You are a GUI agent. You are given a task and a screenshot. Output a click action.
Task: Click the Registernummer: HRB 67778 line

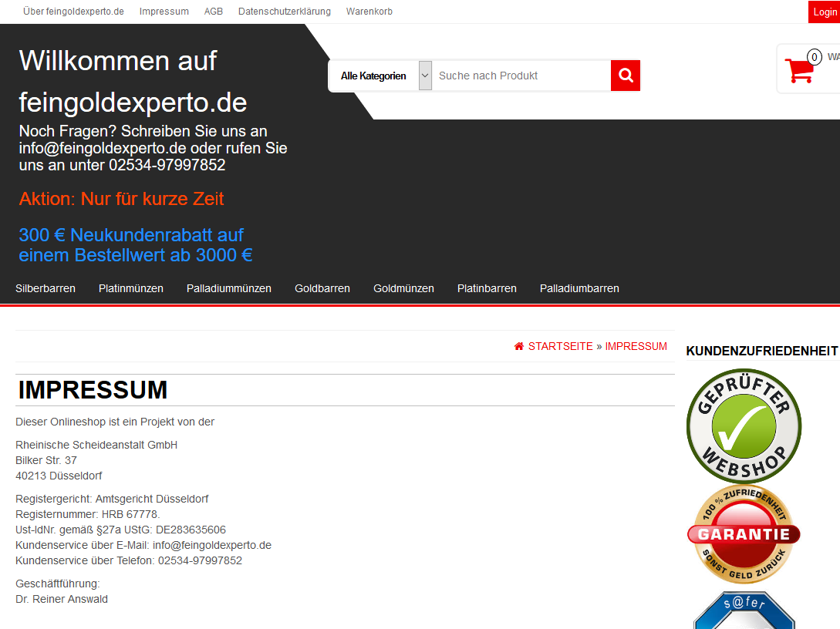(x=88, y=514)
